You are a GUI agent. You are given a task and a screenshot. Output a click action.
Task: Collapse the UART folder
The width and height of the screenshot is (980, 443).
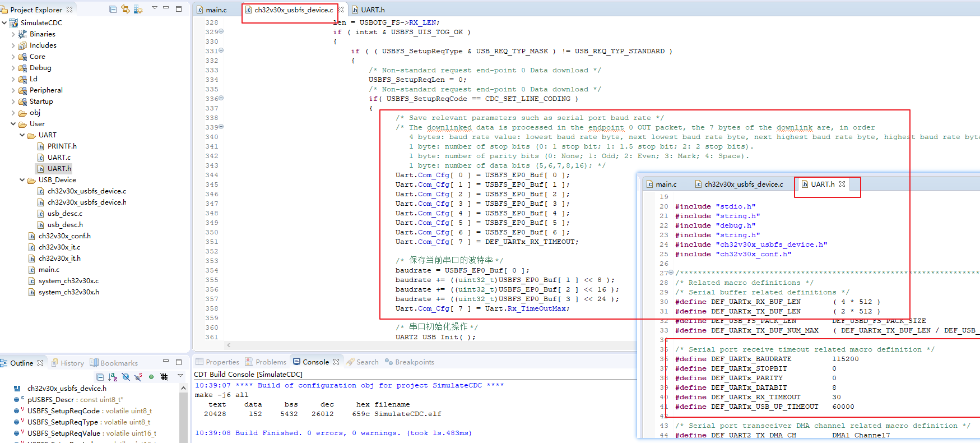point(22,135)
